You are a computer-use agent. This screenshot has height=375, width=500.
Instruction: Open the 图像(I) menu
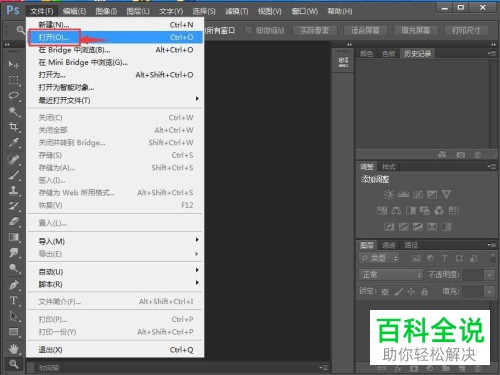point(106,11)
